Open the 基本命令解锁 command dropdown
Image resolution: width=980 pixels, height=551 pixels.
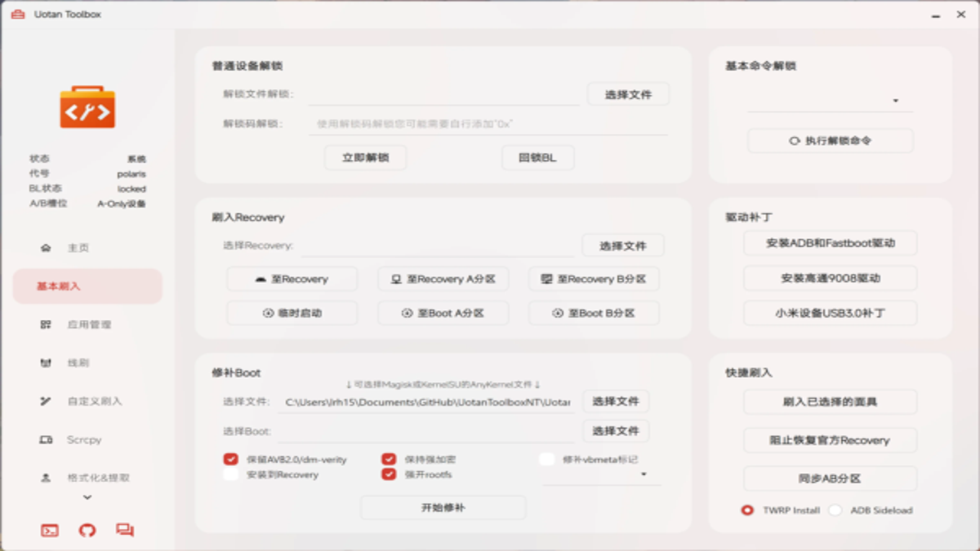pos(830,100)
